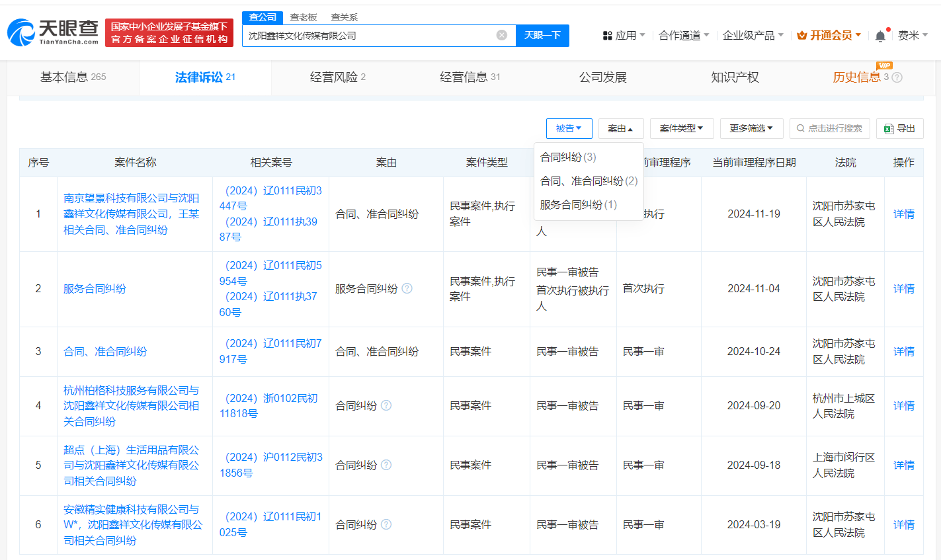
Task: Collapse the 案由 filter dropdown
Action: point(621,128)
